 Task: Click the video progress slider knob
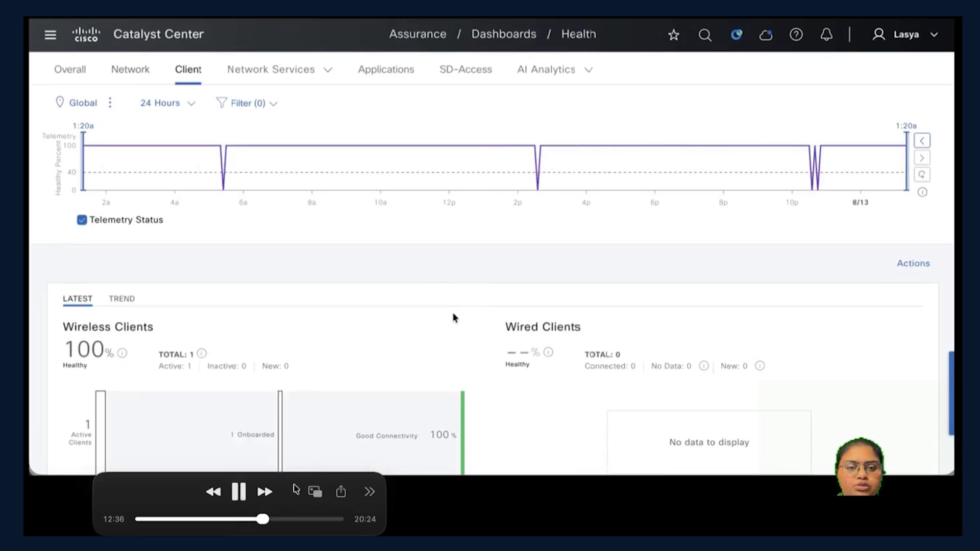(262, 519)
